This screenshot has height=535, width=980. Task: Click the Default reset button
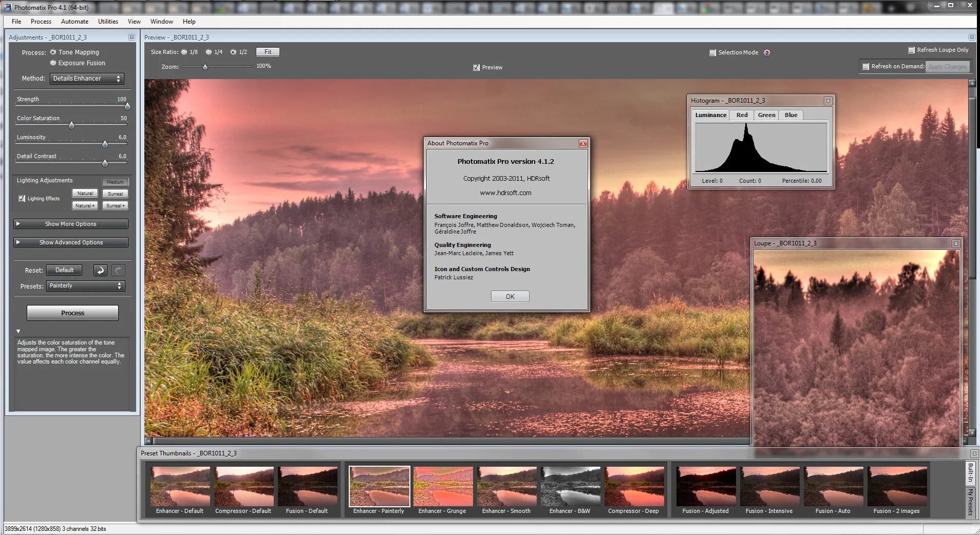click(64, 271)
